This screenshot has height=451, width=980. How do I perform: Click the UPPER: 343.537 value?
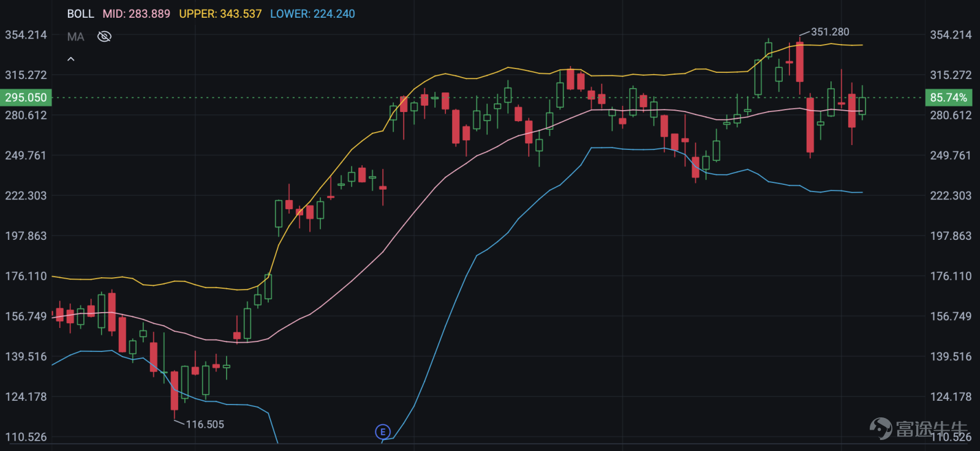[221, 13]
